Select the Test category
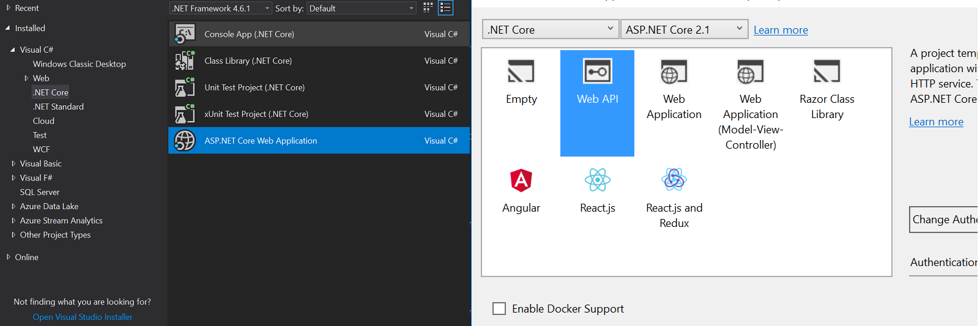980x326 pixels. click(40, 135)
